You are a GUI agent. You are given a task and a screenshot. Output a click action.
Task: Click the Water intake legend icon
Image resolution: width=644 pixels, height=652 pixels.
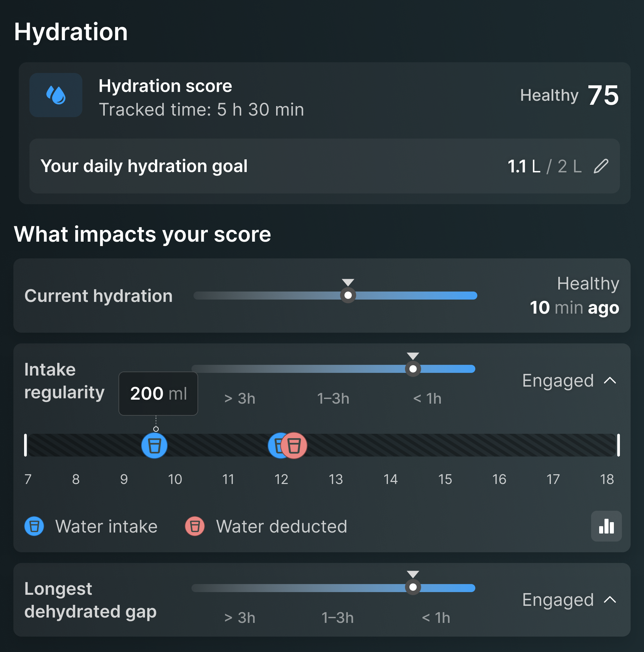point(34,526)
